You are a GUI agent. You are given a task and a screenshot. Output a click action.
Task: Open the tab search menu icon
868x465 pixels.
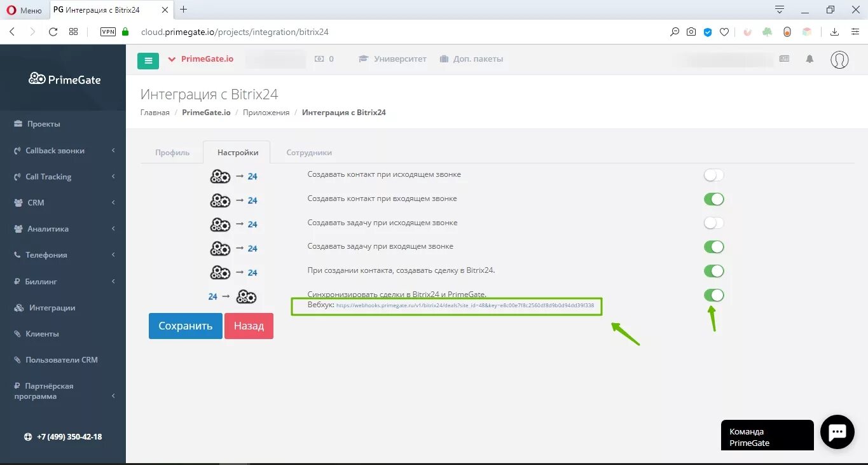(x=779, y=10)
